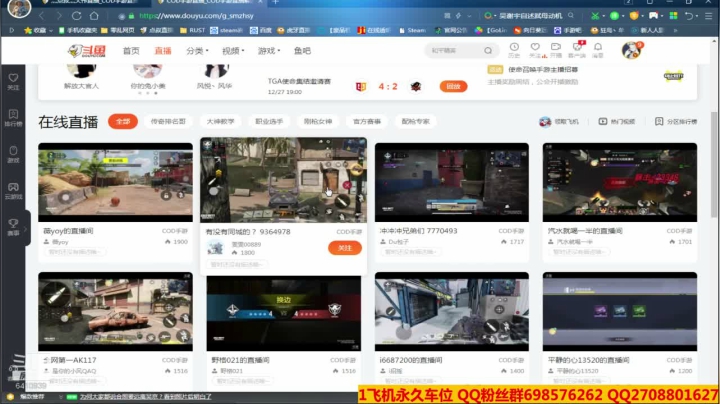Viewport: 720px width, 404px height.
Task: Click the streamer avatar labeled 解放大富人
Action: [x=81, y=70]
